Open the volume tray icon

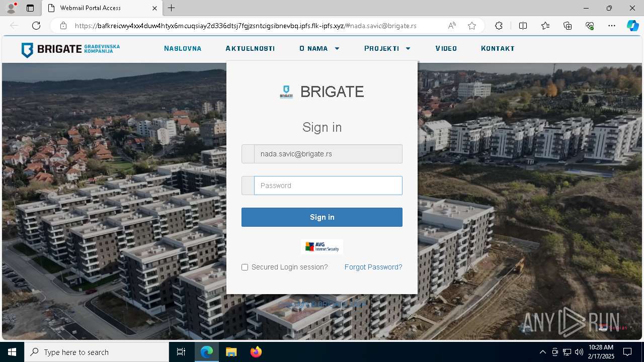pos(579,352)
